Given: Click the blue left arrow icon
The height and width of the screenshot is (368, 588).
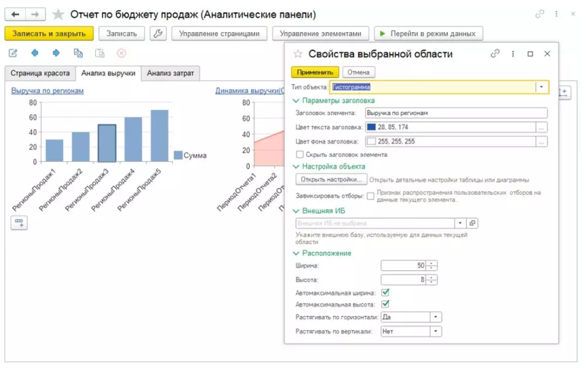Looking at the screenshot, I should point(35,53).
